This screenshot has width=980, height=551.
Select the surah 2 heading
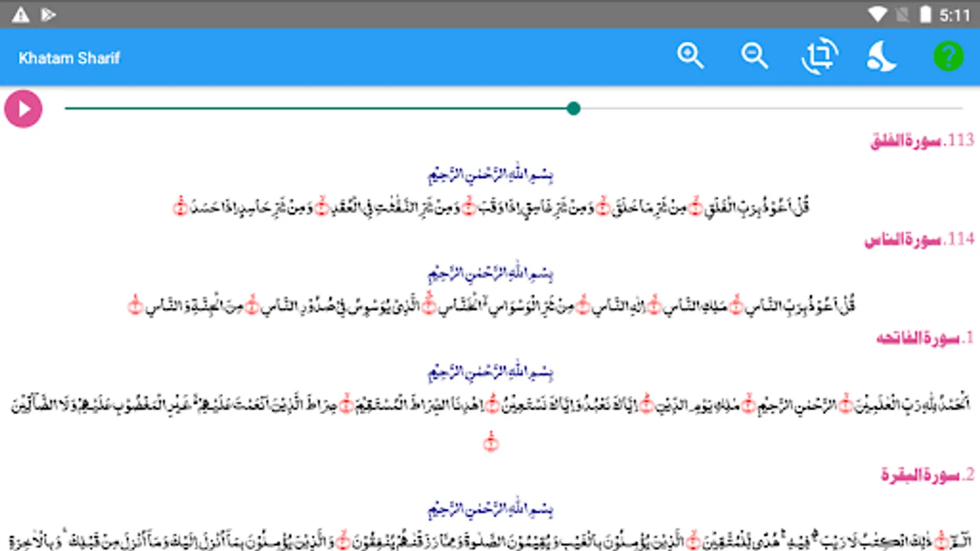pos(927,474)
